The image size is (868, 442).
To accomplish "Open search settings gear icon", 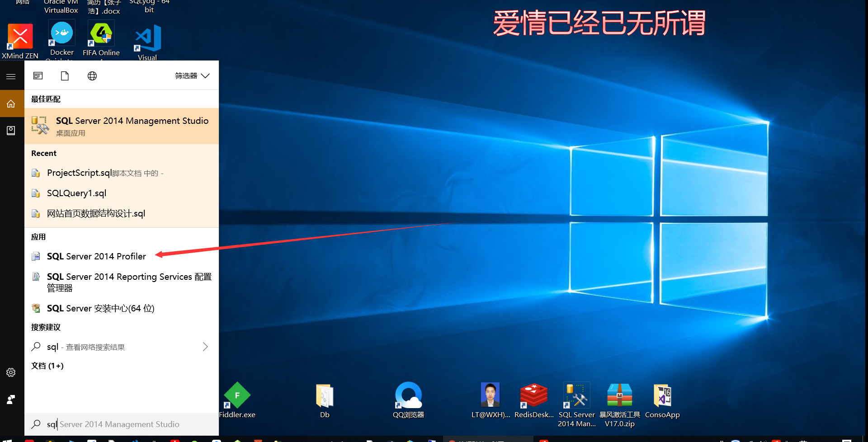I will 11,372.
